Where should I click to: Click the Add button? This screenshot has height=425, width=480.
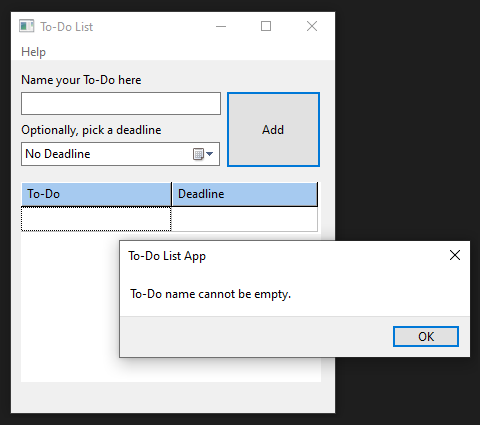[273, 129]
